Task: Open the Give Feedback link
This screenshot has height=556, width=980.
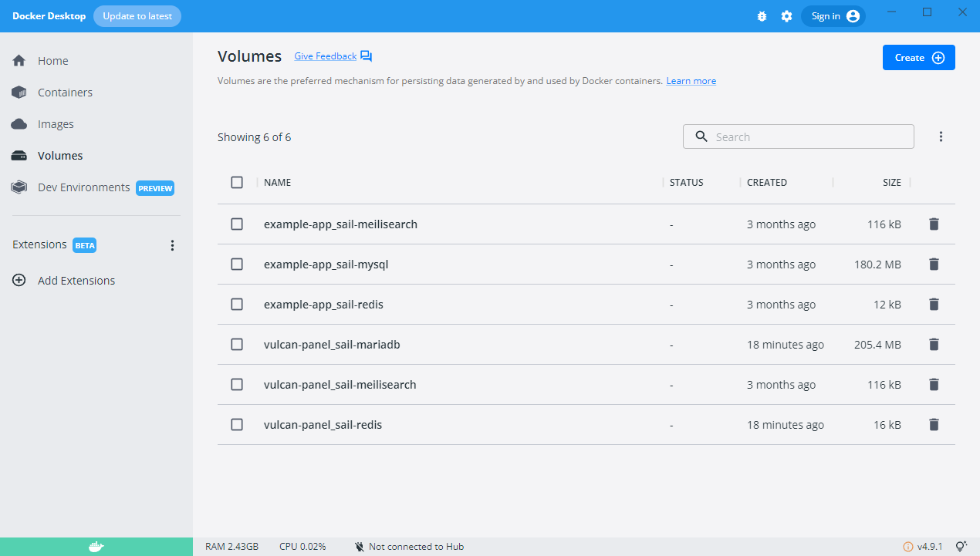Action: click(x=326, y=56)
